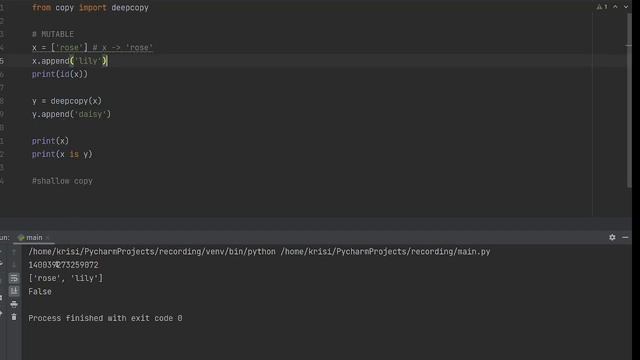
Task: Clear all console output with trash icon
Action: [x=14, y=317]
